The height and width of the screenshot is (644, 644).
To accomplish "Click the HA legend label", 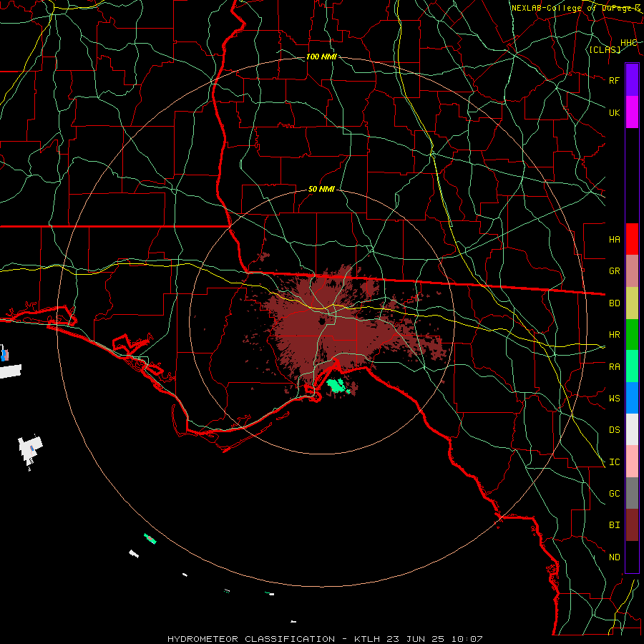I will pos(614,240).
